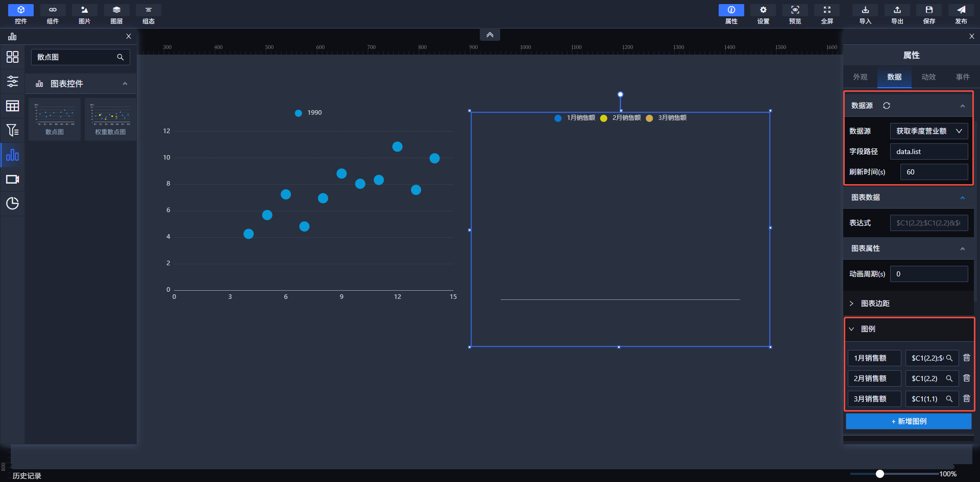Click the 新增图例 button
This screenshot has width=980, height=482.
[x=909, y=421]
